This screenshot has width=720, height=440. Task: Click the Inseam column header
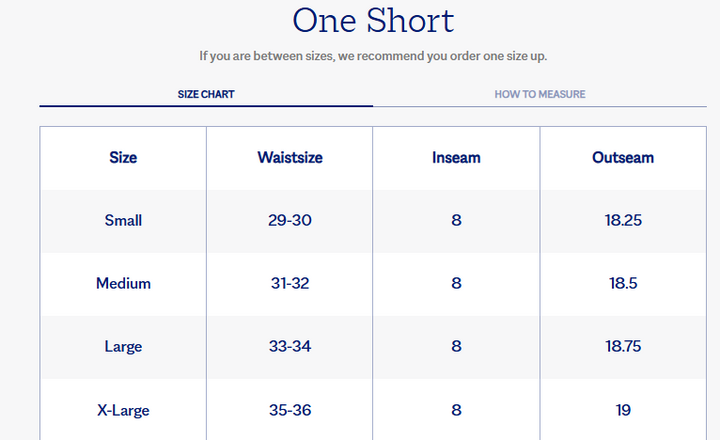[456, 158]
